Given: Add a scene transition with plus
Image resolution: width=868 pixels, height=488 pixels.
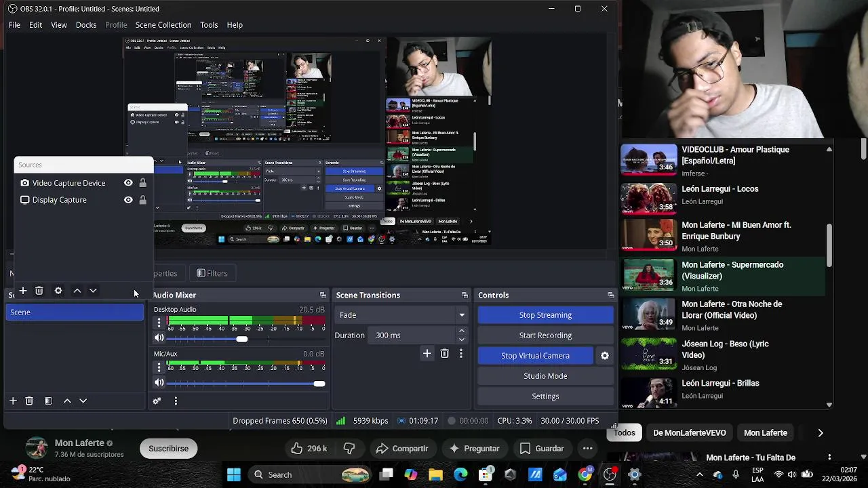Looking at the screenshot, I should point(427,353).
